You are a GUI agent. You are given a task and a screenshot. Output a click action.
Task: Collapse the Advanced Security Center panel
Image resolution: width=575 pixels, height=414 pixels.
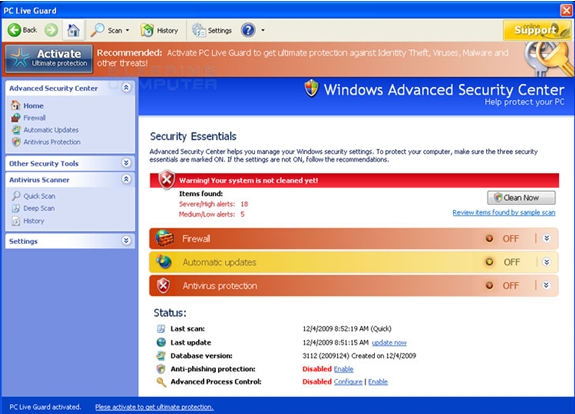(126, 87)
